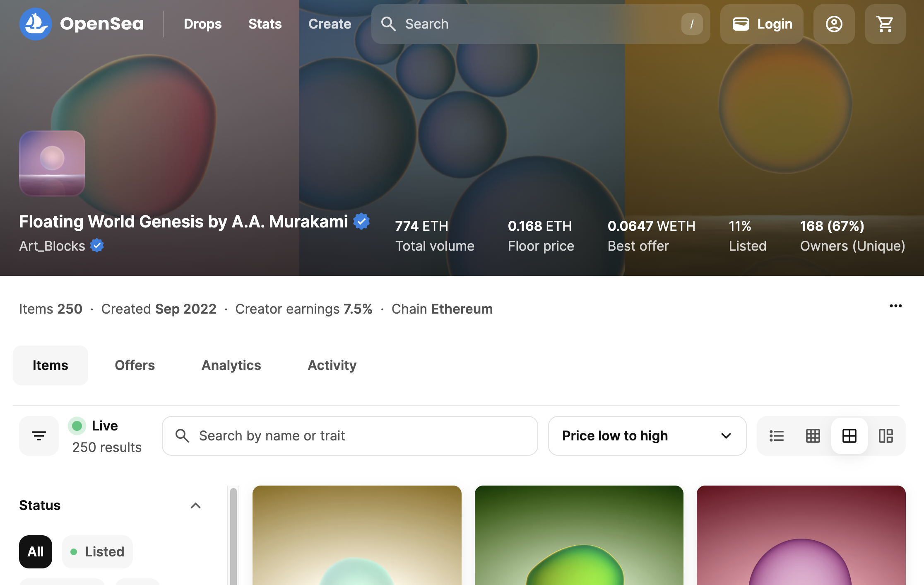The image size is (924, 585).
Task: Open the three-dots more options menu
Action: [x=895, y=306]
